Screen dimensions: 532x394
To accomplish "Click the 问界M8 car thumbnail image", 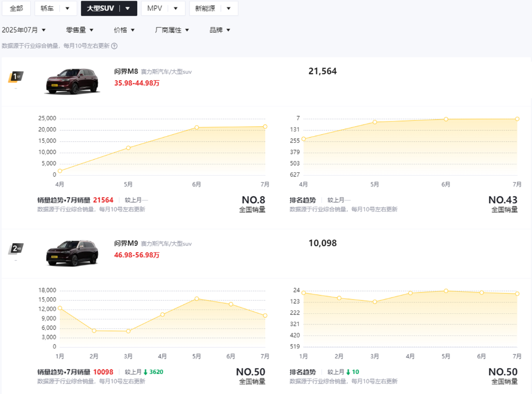I will coord(72,82).
